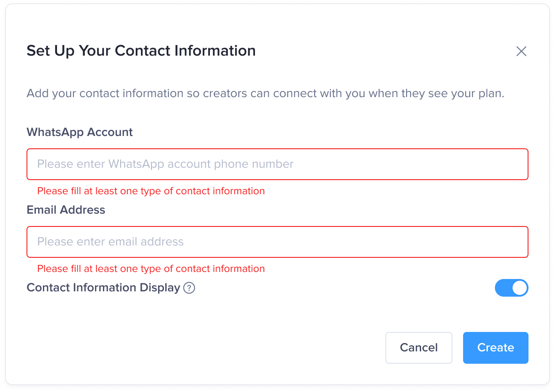555x392 pixels.
Task: Click the description text about creators connecting
Action: click(x=265, y=94)
